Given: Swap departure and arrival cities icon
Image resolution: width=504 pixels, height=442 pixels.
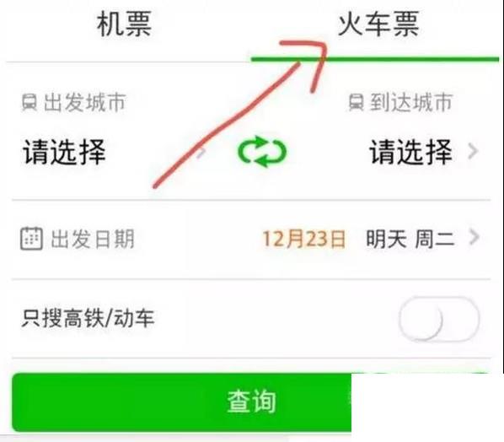Looking at the screenshot, I should click(262, 152).
